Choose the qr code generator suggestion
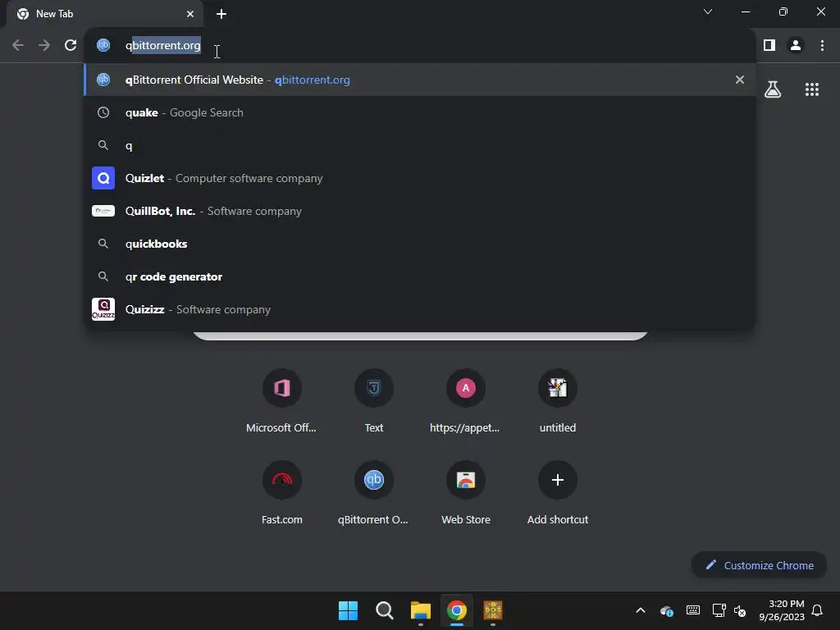The image size is (840, 630). (x=420, y=277)
